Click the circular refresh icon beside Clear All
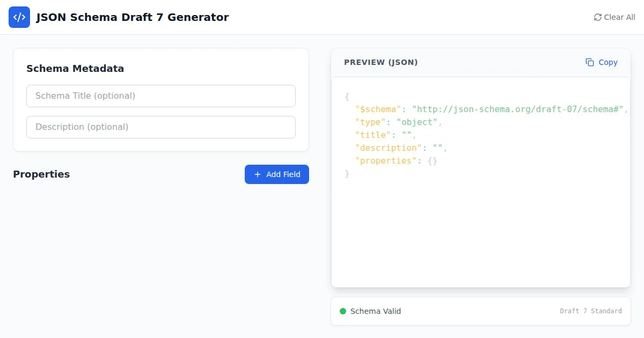 tap(597, 17)
